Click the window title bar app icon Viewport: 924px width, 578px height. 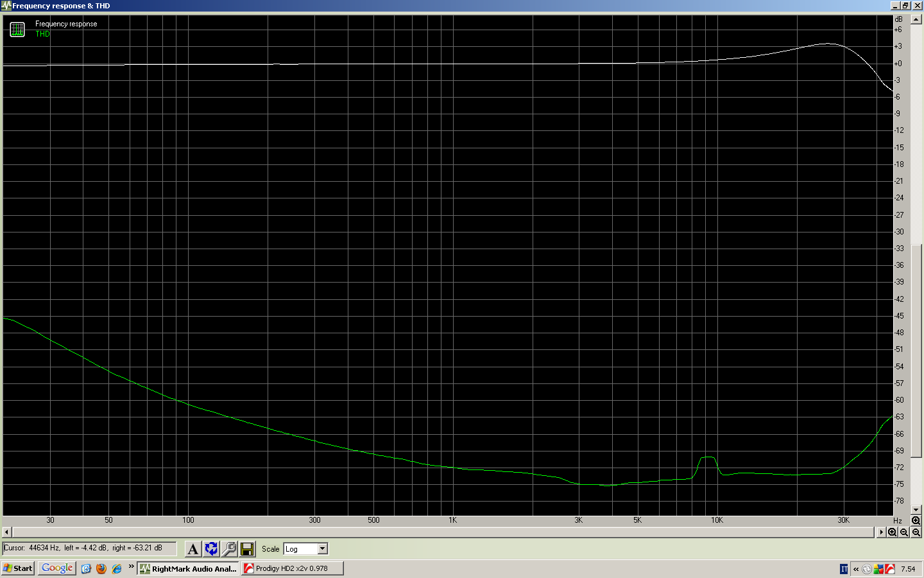click(6, 6)
